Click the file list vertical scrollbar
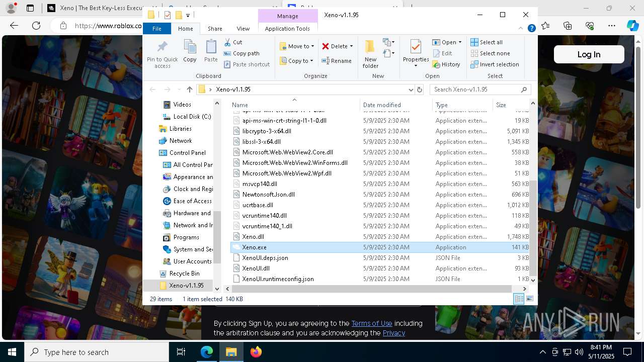 pos(533,227)
